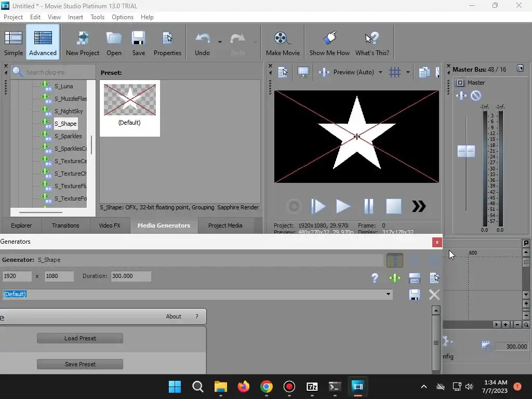532x399 pixels.
Task: Toggle Master bus mute icon
Action: click(x=476, y=96)
